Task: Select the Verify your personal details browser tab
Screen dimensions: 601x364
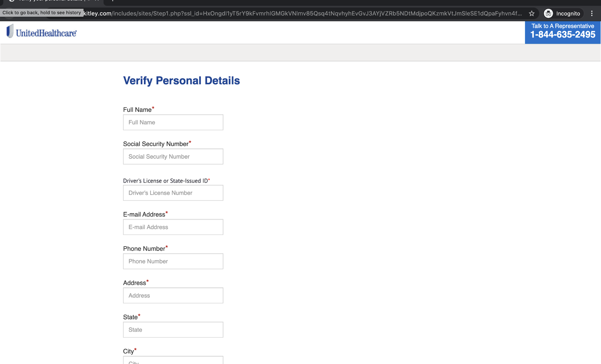Action: (x=51, y=1)
